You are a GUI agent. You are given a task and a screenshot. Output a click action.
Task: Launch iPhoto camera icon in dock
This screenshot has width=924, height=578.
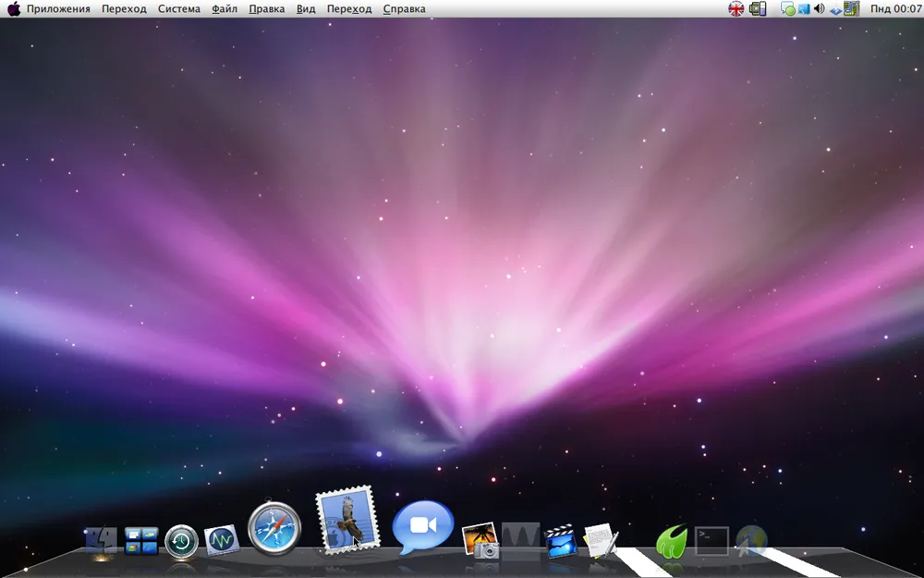pyautogui.click(x=480, y=540)
